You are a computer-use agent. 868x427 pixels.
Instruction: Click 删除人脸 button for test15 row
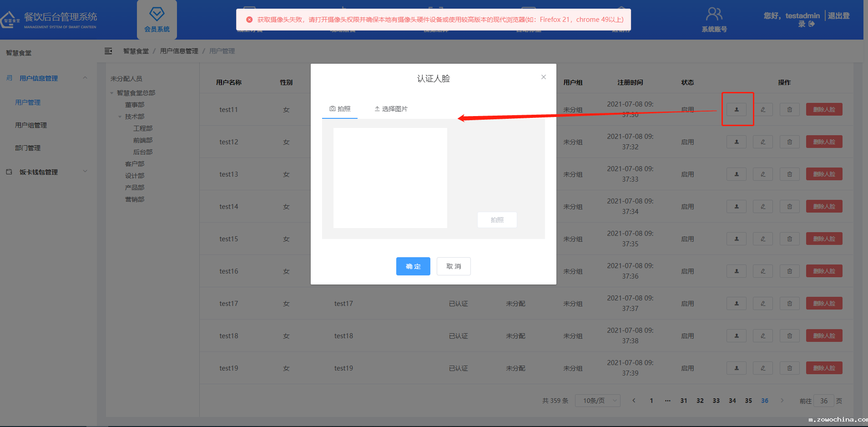coord(824,239)
